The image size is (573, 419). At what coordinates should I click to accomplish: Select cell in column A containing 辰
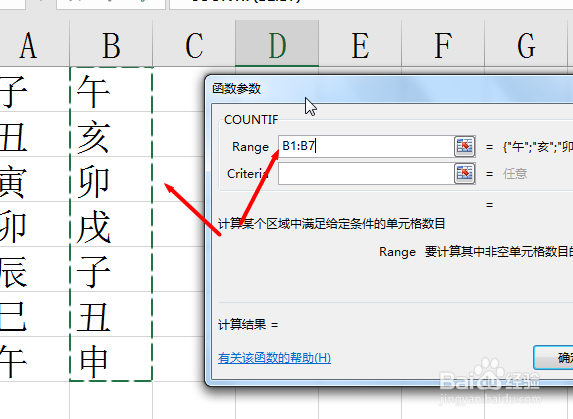(x=34, y=269)
